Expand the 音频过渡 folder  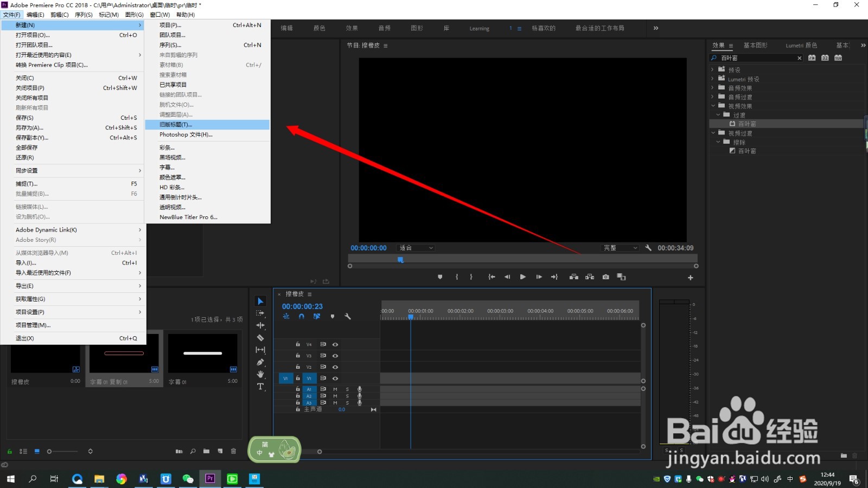[713, 97]
